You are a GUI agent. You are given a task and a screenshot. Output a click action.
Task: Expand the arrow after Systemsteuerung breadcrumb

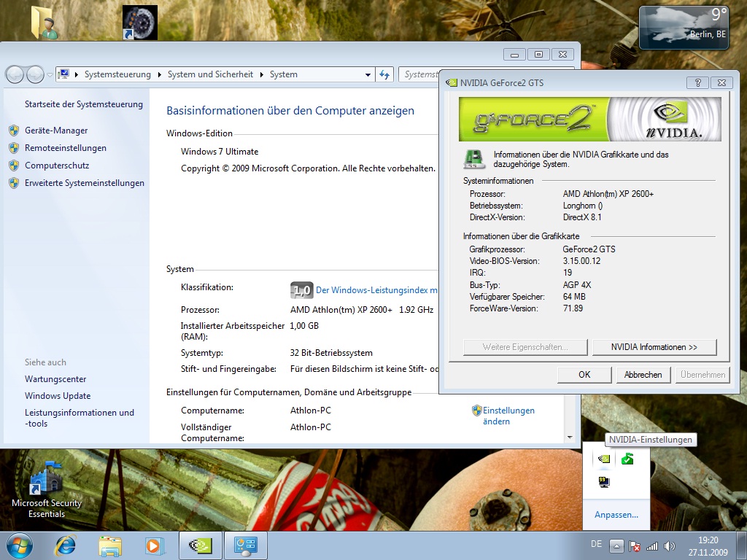pos(158,75)
